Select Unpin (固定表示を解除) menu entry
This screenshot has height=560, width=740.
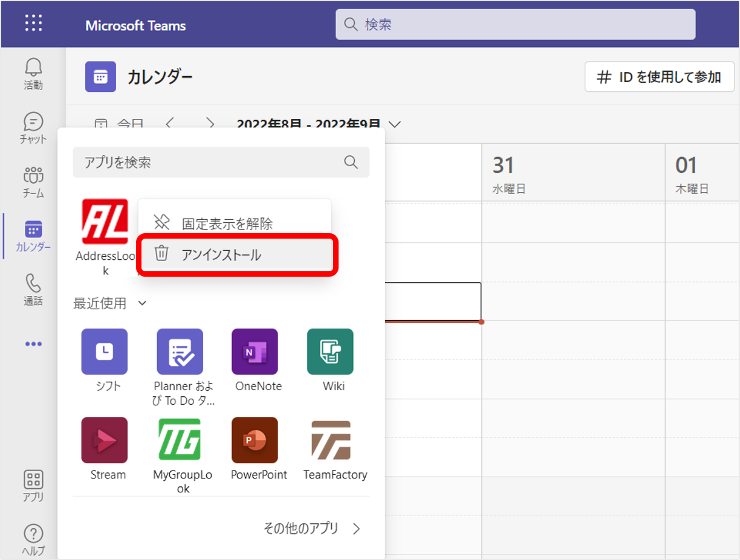point(235,223)
